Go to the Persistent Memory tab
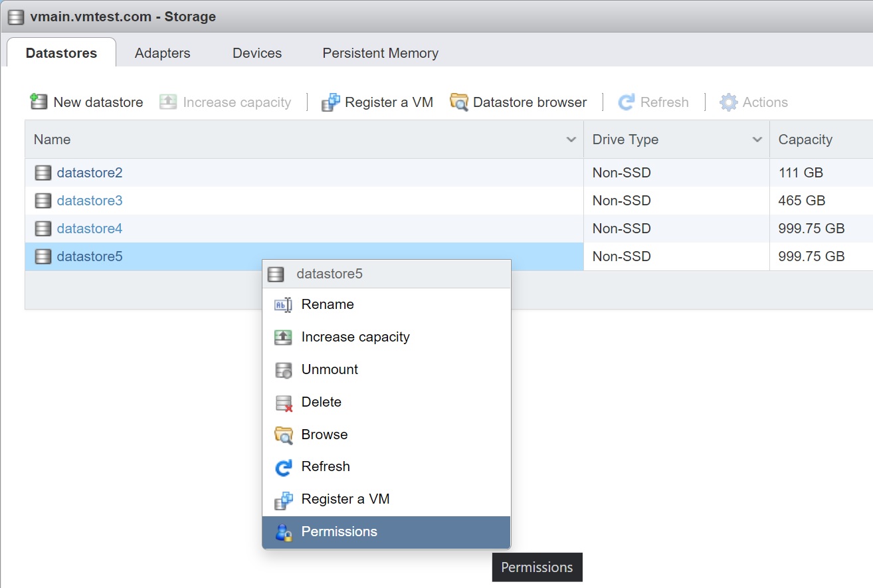Screen dimensions: 873x588 pyautogui.click(x=380, y=53)
